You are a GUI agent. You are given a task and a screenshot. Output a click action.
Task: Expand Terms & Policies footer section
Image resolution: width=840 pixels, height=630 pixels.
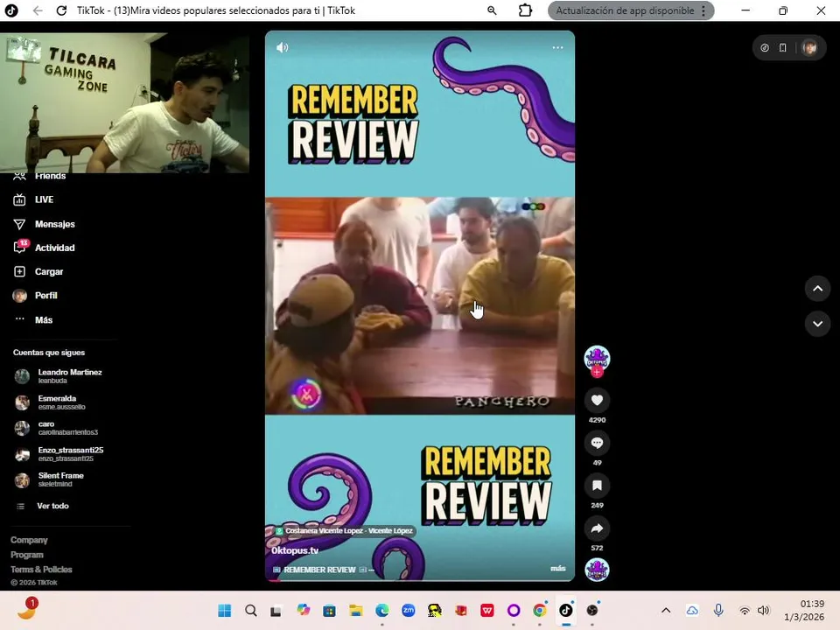(41, 570)
